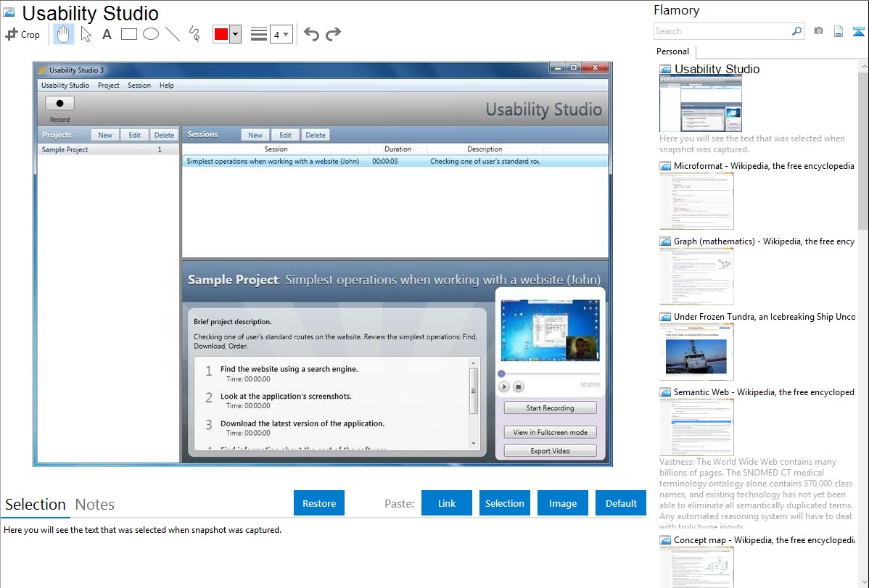Undo the last edit
The height and width of the screenshot is (588, 869).
click(311, 34)
